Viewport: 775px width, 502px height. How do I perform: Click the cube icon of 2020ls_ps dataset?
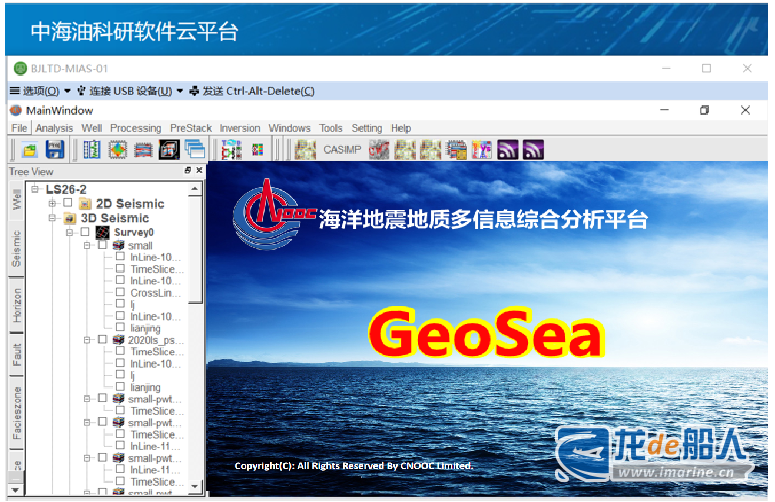(x=118, y=339)
